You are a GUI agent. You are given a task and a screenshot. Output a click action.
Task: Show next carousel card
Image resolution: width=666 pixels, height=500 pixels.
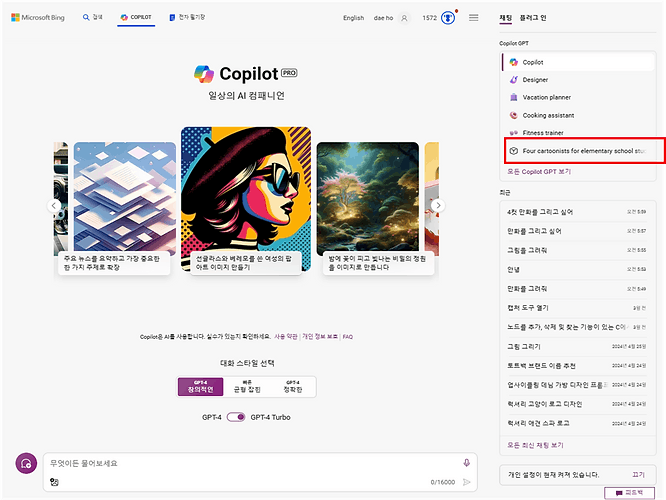point(438,206)
